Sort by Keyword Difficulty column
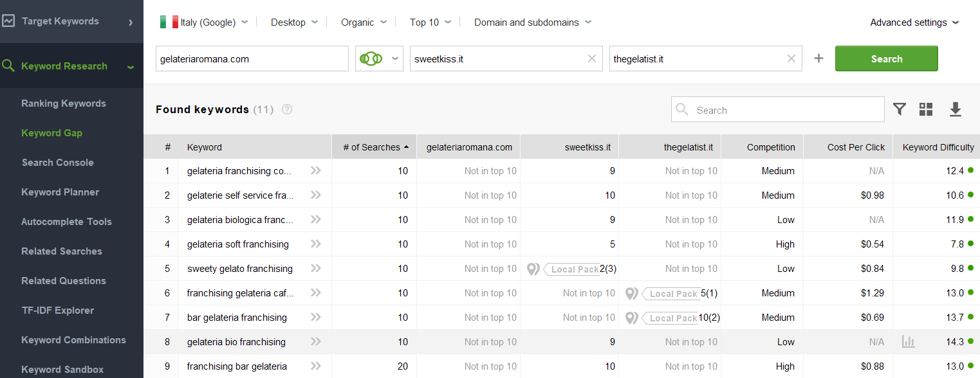The image size is (980, 378). click(x=937, y=147)
